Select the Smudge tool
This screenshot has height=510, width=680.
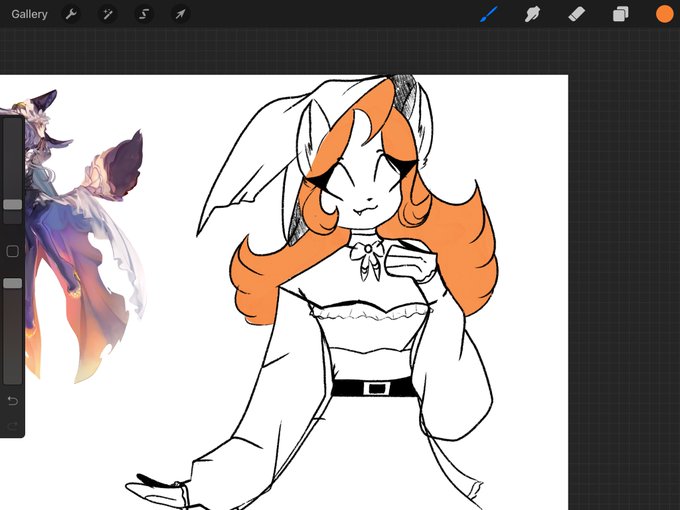tap(533, 14)
